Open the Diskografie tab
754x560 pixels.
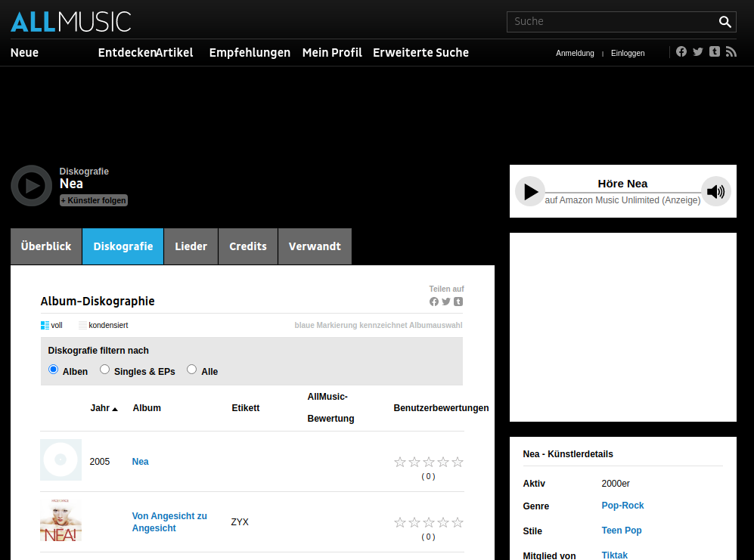coord(123,246)
